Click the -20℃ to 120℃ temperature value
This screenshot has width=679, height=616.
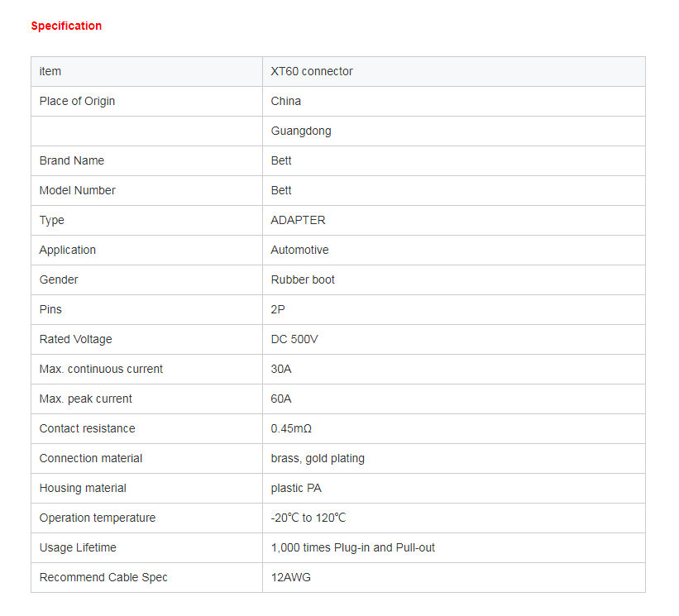(x=308, y=518)
